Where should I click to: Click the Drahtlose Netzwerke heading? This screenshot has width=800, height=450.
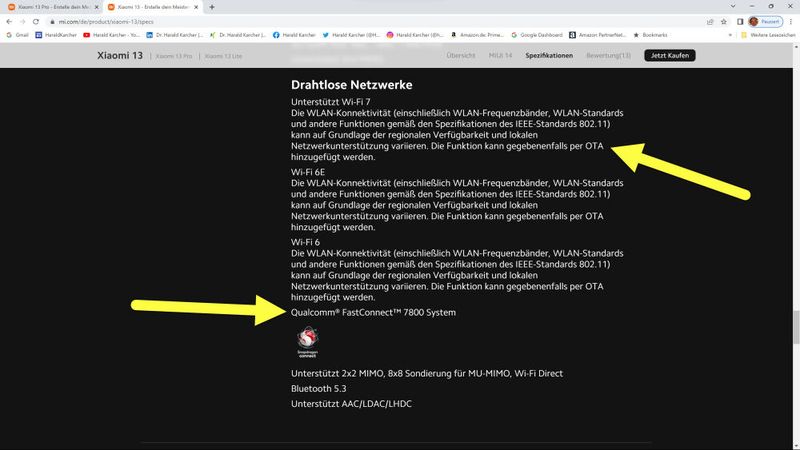tap(352, 85)
